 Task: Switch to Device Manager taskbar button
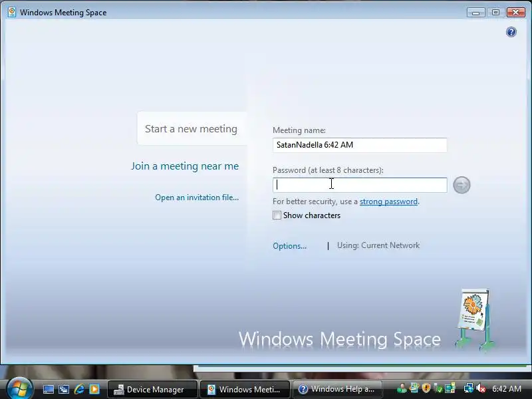point(152,389)
